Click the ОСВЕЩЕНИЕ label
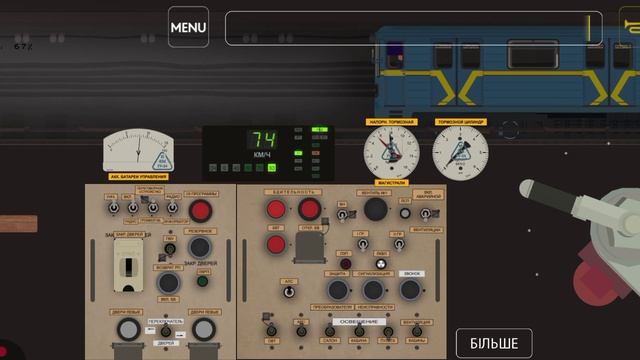The image size is (640, 360). pyautogui.click(x=358, y=322)
